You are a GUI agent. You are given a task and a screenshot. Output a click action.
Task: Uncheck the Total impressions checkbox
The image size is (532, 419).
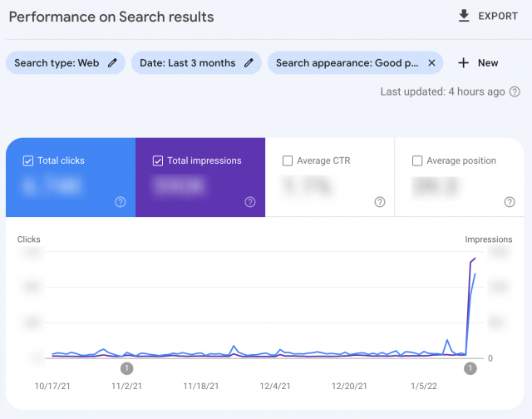158,160
